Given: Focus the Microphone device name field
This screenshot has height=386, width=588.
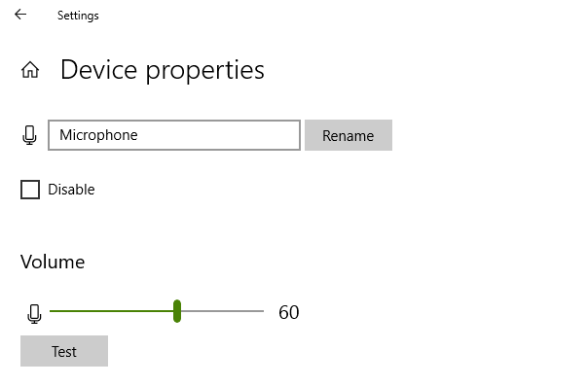Looking at the screenshot, I should point(174,135).
